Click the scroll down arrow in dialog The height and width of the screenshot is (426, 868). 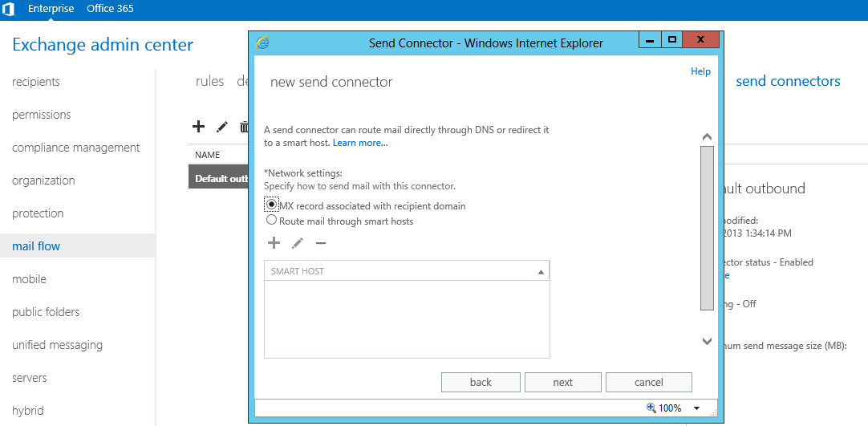click(707, 341)
